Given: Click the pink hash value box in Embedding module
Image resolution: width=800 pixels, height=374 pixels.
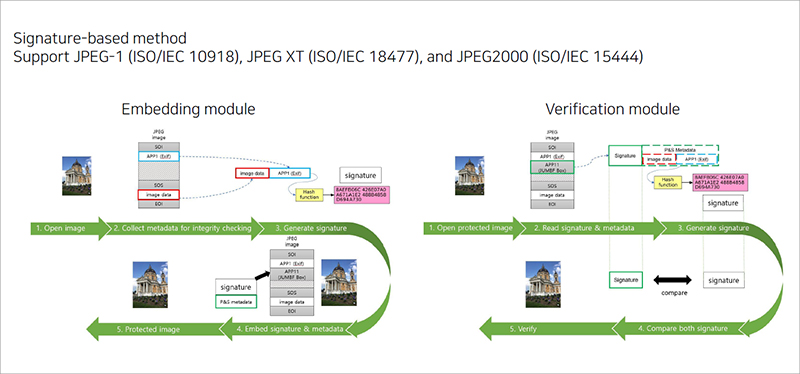Looking at the screenshot, I should [x=361, y=195].
